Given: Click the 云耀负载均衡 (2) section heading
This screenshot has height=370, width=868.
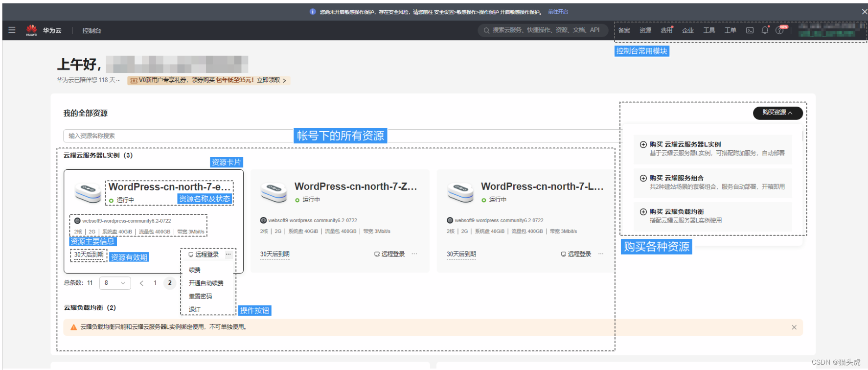Looking at the screenshot, I should [x=90, y=308].
